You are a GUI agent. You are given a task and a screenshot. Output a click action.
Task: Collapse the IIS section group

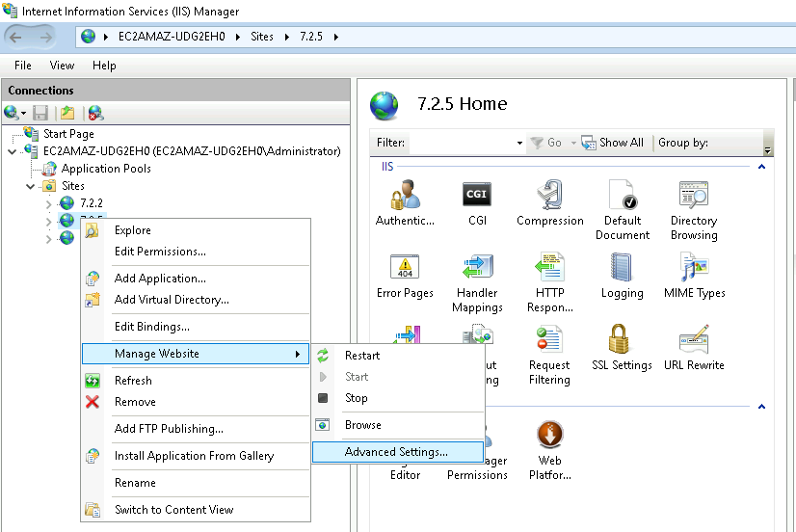pos(761,167)
